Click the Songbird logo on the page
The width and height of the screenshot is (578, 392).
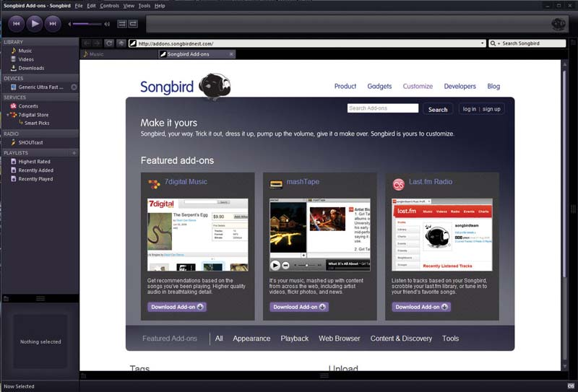click(186, 87)
